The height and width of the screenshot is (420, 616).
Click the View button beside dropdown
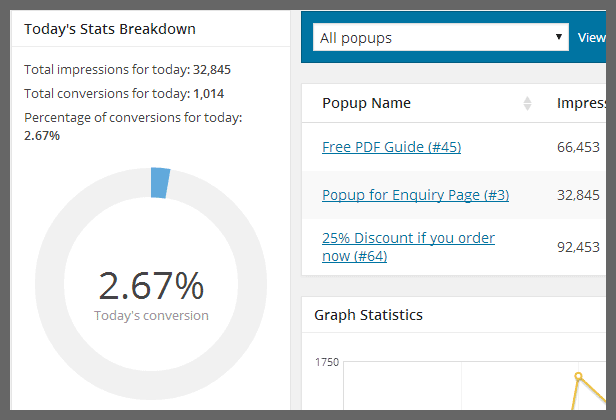coord(591,38)
